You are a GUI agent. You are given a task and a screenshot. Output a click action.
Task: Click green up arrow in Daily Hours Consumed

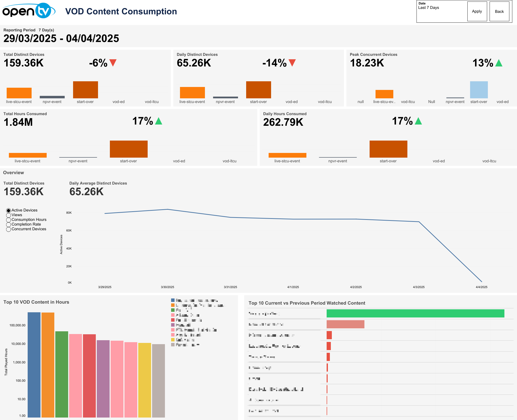click(x=418, y=121)
